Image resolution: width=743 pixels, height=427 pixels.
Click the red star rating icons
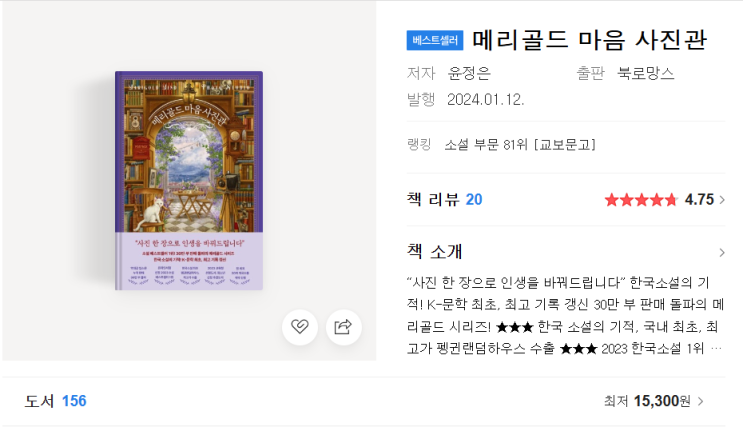pyautogui.click(x=641, y=200)
